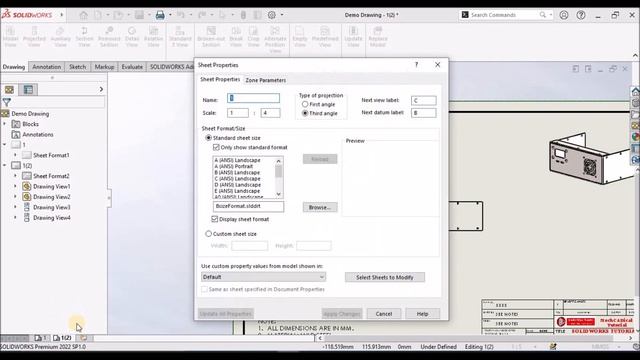Open the Annotation ribbon tab
Screen dimensions: 640x360
tap(47, 67)
